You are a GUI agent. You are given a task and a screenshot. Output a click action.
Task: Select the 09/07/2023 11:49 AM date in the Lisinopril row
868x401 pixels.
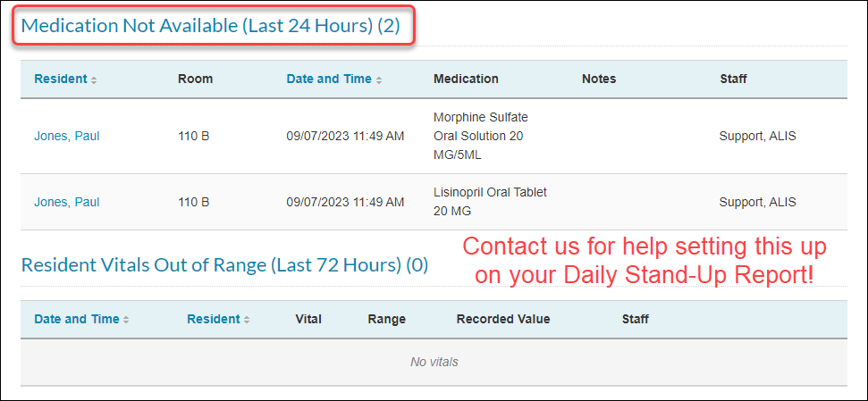345,202
